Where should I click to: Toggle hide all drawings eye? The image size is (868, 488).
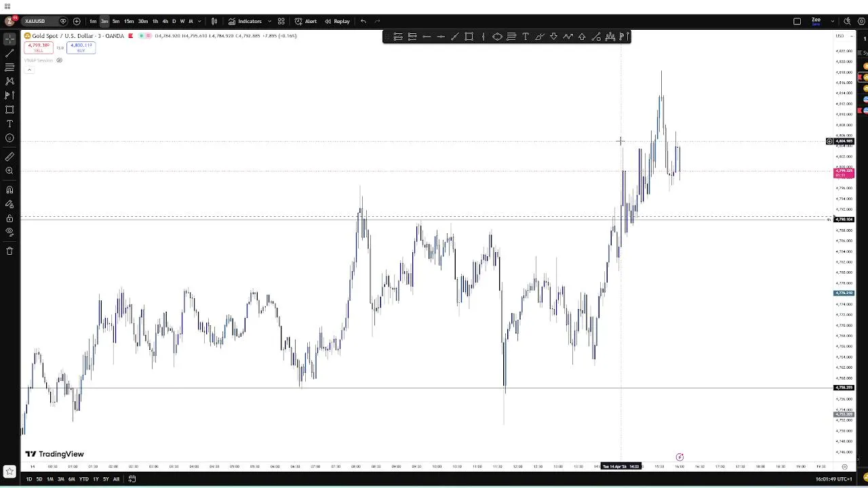coord(9,232)
